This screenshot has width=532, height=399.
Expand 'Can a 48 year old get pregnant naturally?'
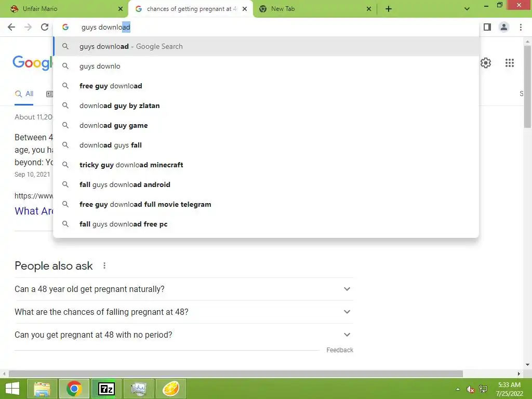click(x=184, y=289)
